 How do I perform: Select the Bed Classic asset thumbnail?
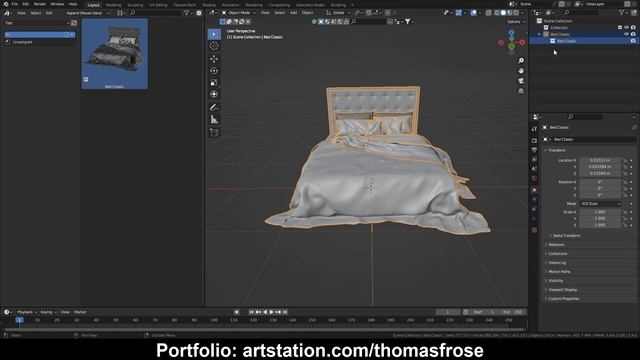click(115, 53)
